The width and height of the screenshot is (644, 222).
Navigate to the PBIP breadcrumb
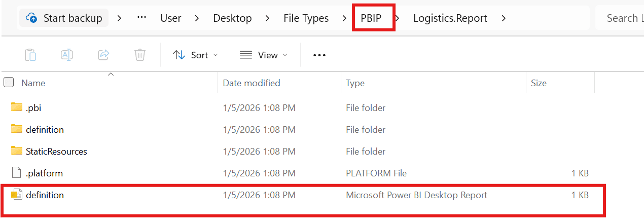coord(371,18)
